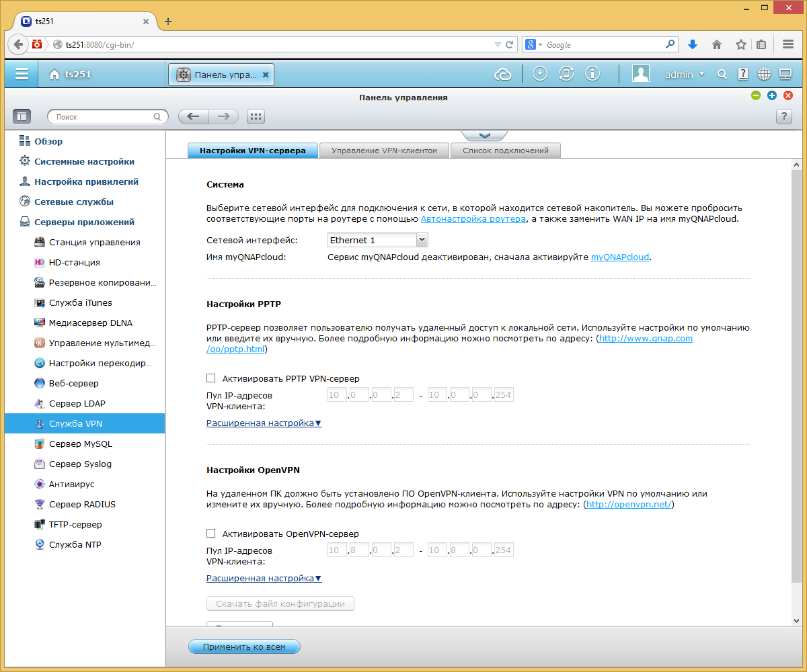Switch to Список подключений tab
Viewport: 807px width, 672px height.
point(506,151)
